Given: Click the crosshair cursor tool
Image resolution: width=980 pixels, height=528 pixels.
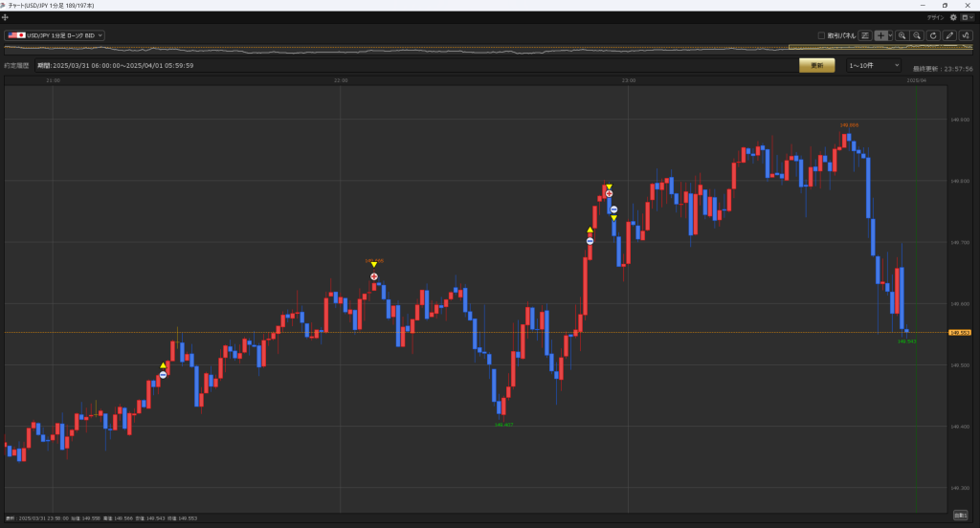Looking at the screenshot, I should click(x=880, y=35).
